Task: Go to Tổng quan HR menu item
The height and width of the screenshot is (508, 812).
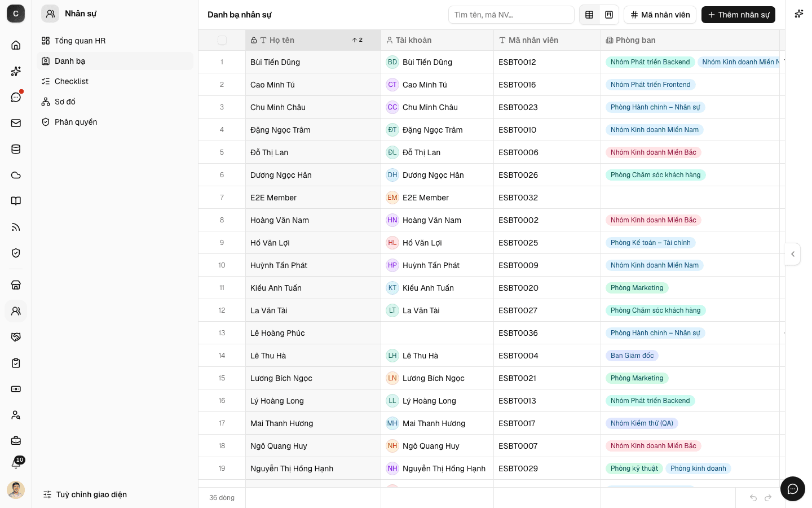Action: [115, 41]
